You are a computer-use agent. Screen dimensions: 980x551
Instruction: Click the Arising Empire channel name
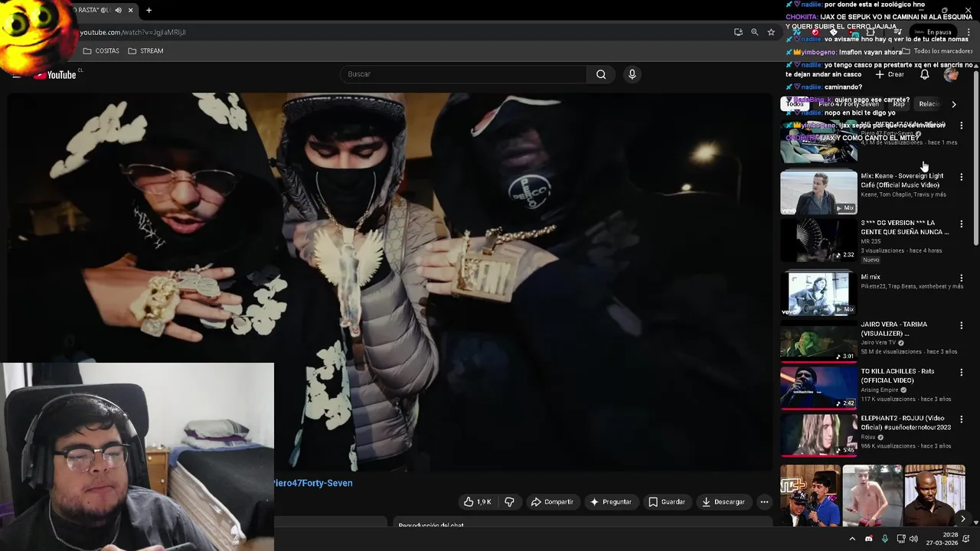[880, 390]
